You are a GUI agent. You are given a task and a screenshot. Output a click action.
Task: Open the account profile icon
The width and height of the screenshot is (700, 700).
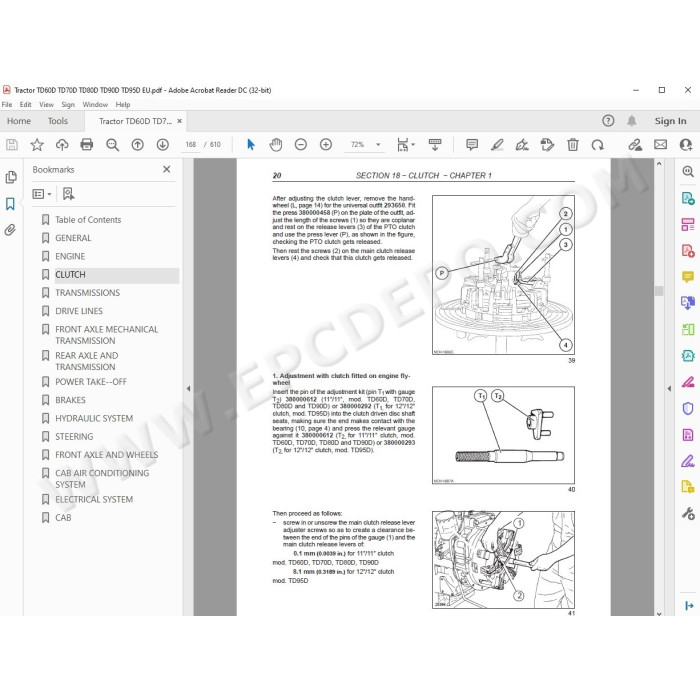tap(685, 144)
